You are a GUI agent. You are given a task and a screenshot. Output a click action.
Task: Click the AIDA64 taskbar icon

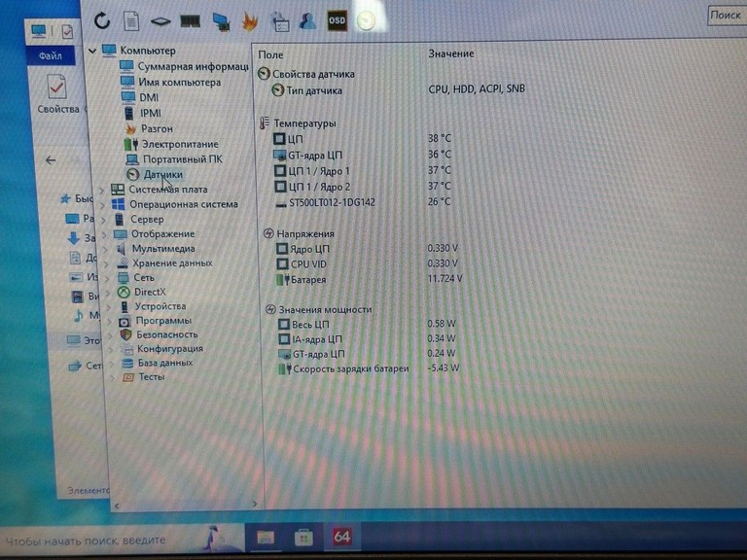(342, 537)
